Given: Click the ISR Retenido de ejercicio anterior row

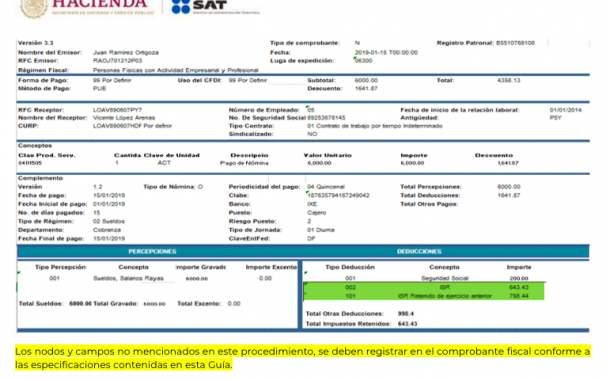Looking at the screenshot, I should (x=424, y=296).
